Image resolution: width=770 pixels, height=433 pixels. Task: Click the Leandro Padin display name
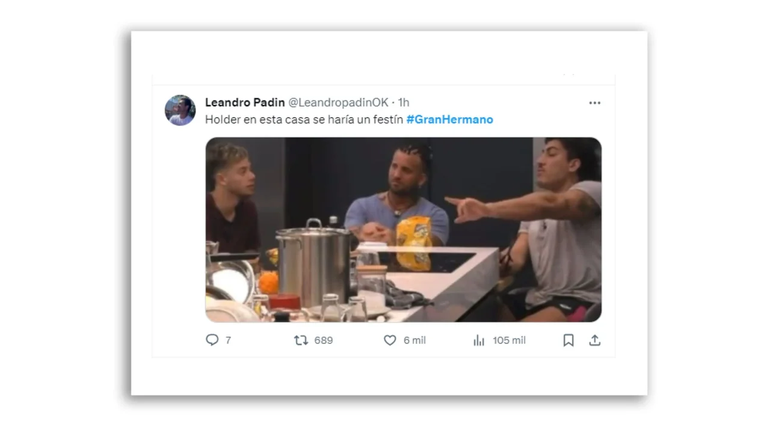point(244,102)
